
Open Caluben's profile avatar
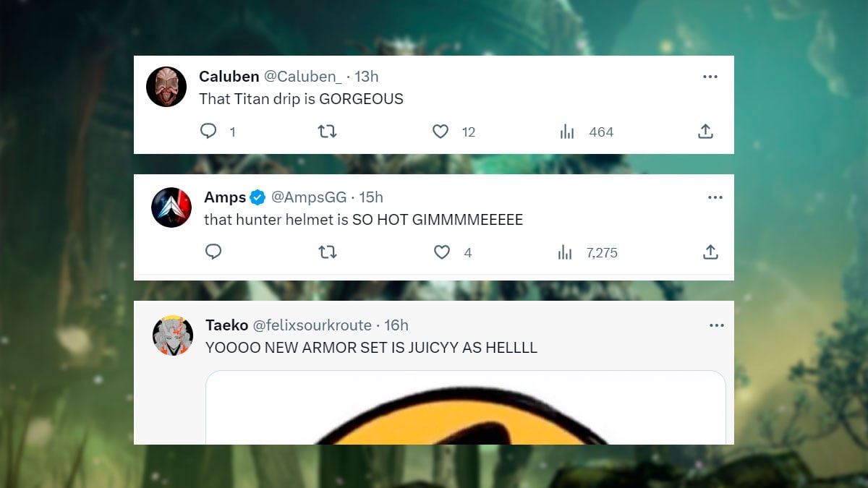tap(166, 87)
